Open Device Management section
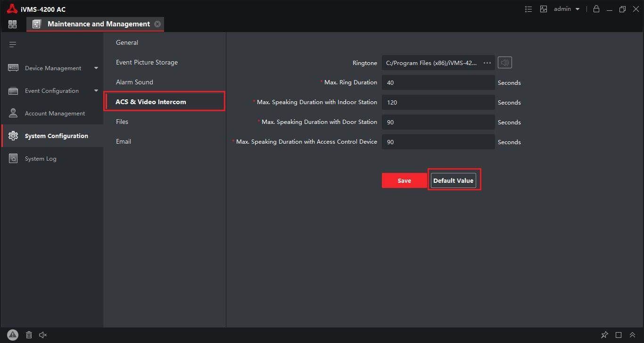 point(53,68)
